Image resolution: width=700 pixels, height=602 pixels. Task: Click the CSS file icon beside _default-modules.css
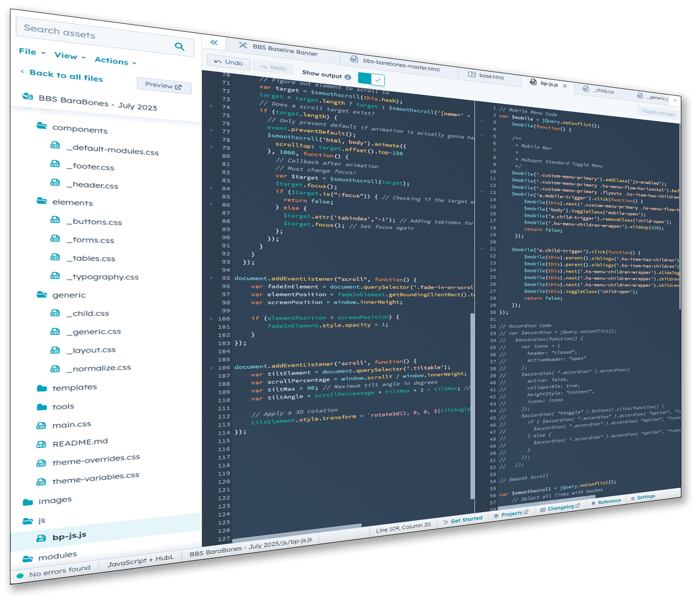pos(55,145)
